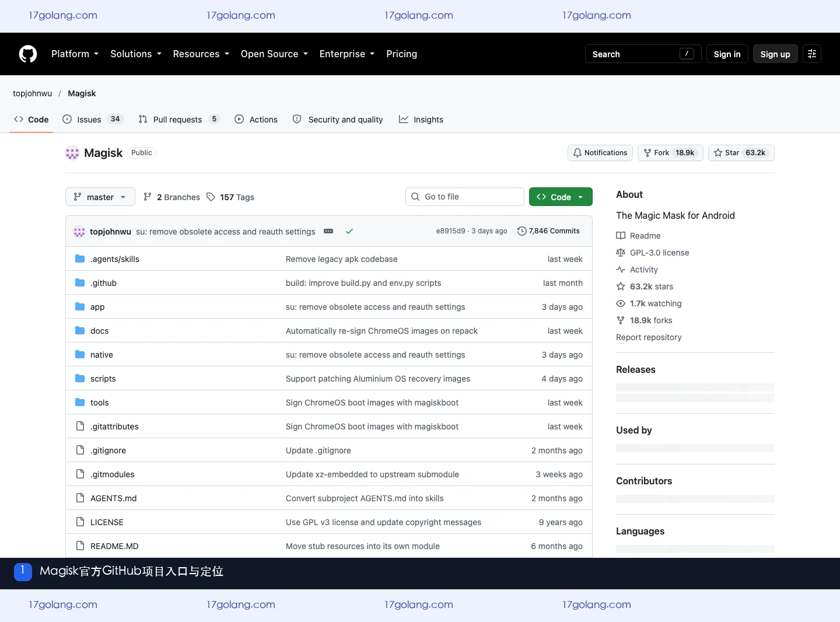Open the Readme link in About
840x622 pixels.
click(x=638, y=236)
